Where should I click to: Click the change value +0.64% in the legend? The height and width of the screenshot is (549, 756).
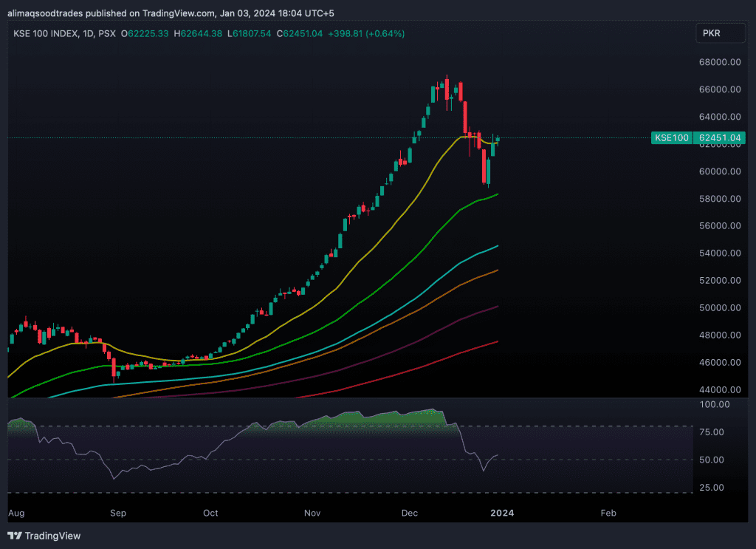click(384, 33)
